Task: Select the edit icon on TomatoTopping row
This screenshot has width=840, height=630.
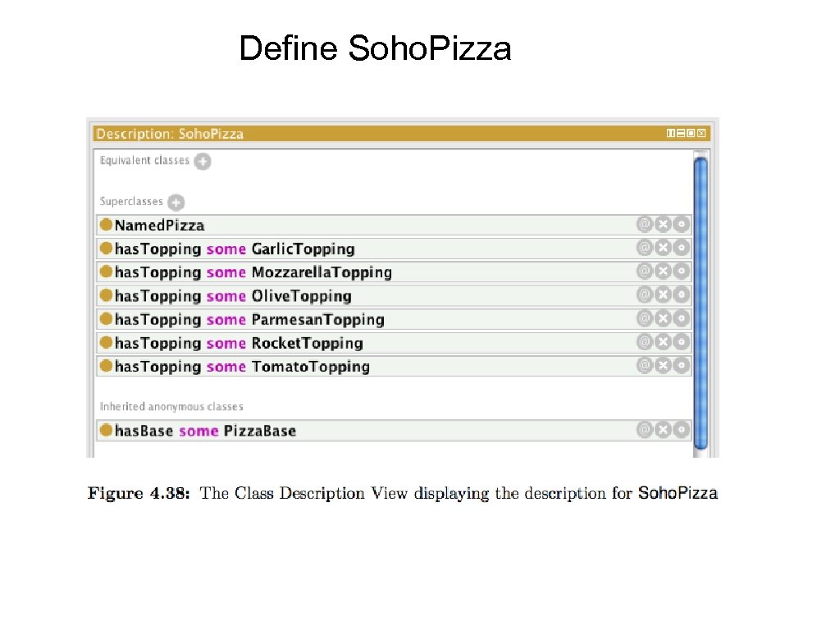Action: pyautogui.click(x=681, y=366)
